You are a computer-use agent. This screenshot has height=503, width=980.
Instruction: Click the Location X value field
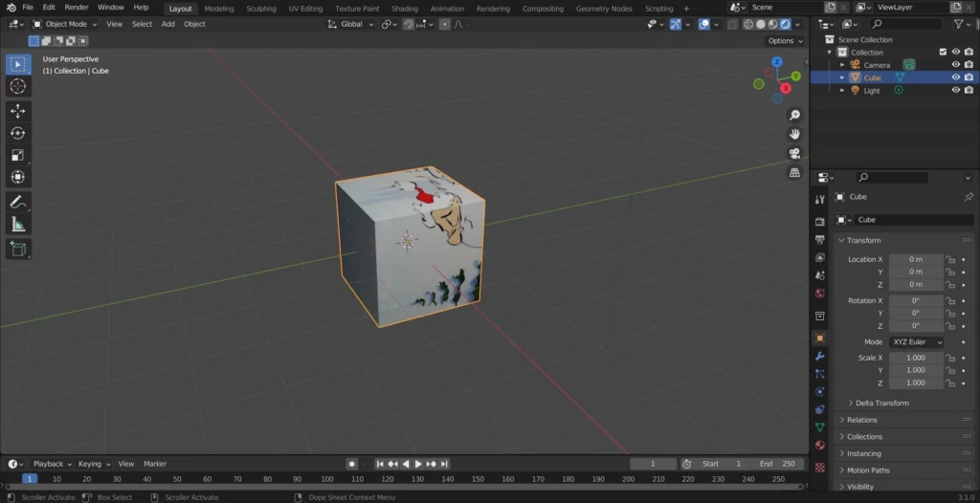916,259
